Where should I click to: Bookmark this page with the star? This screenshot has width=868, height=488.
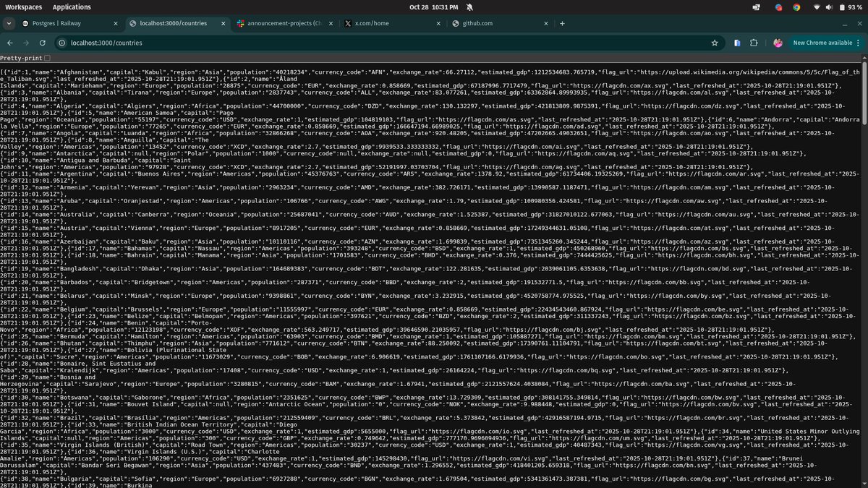click(x=715, y=43)
